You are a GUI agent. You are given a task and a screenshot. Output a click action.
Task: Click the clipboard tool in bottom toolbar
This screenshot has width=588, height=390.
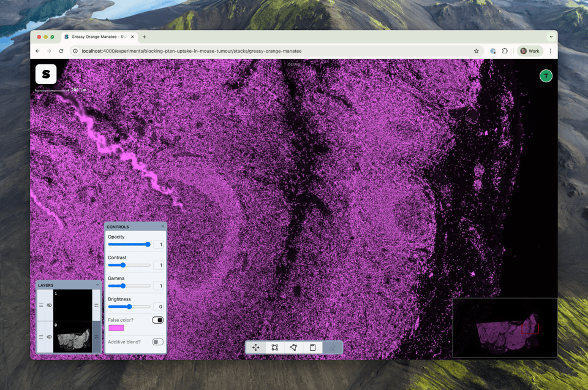313,348
